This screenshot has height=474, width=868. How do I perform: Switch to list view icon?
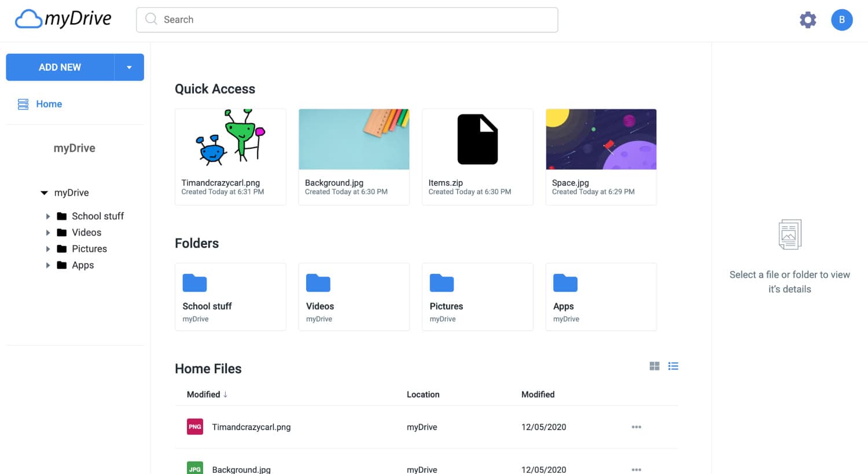pos(673,366)
